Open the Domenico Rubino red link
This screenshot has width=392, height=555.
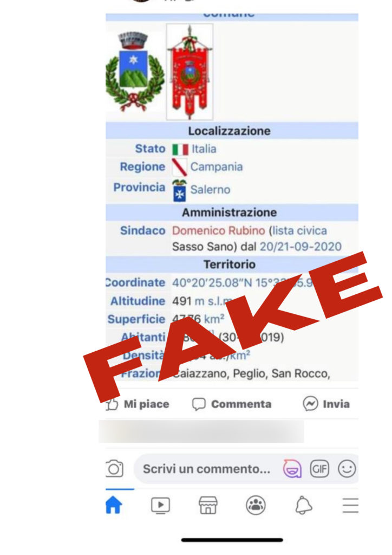click(x=218, y=230)
